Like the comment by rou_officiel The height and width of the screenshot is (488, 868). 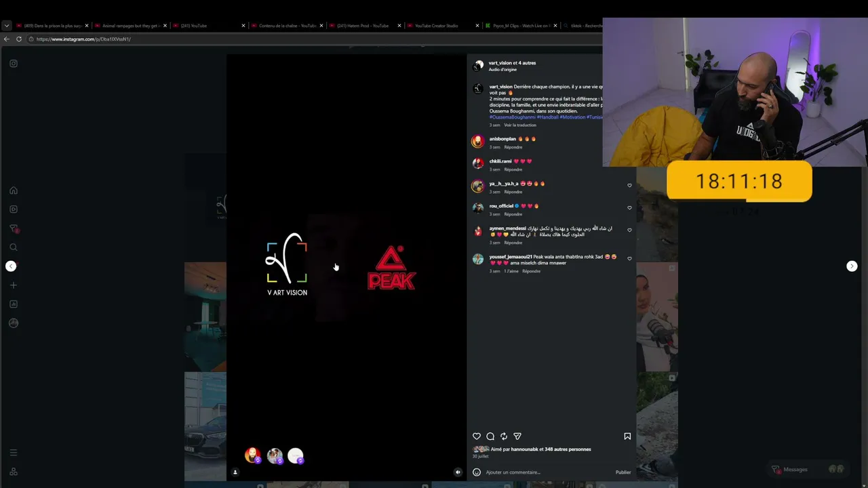(x=629, y=208)
